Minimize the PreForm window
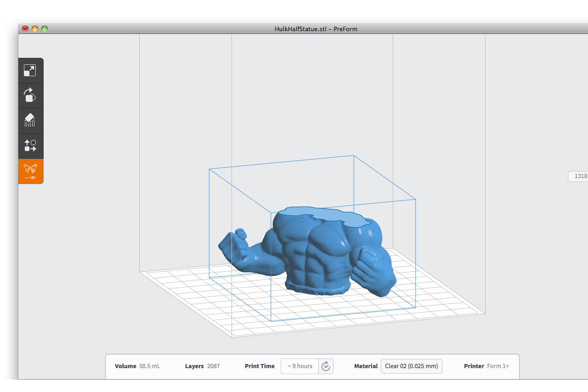Viewport: 588px width, 392px height. coord(35,29)
